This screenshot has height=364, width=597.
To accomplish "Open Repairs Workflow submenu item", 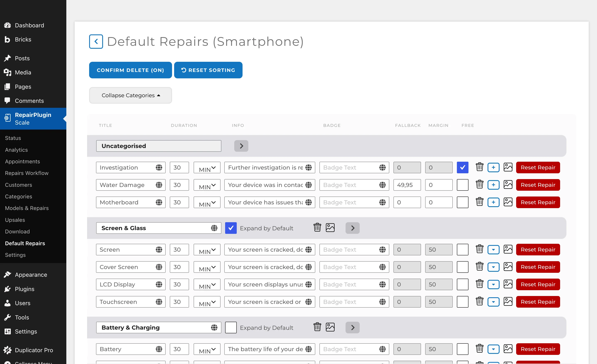I will point(27,173).
